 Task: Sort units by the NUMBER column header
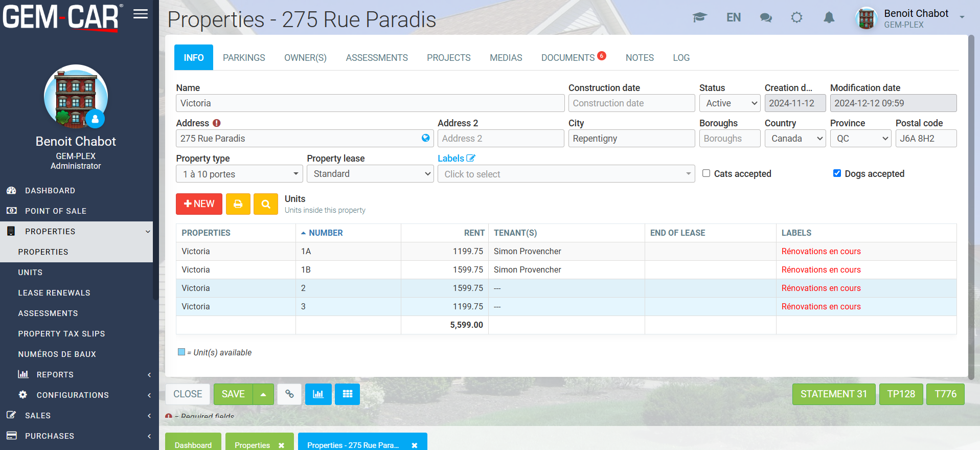326,233
